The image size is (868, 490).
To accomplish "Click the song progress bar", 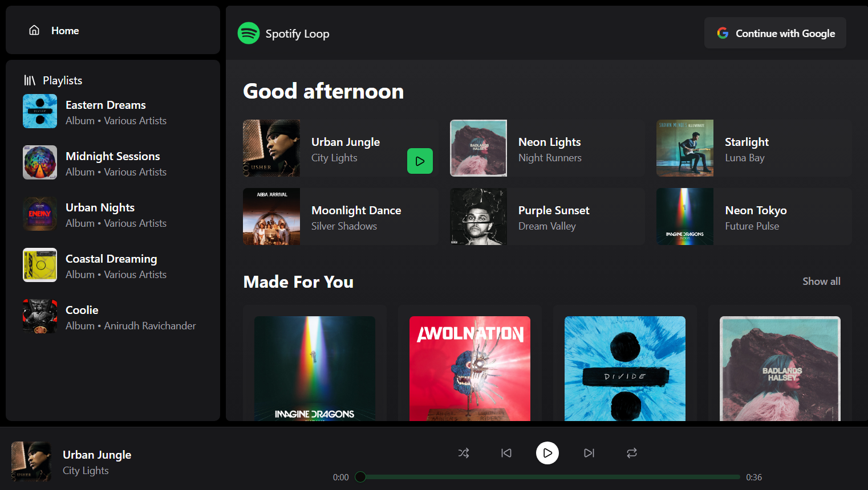I will pyautogui.click(x=550, y=477).
